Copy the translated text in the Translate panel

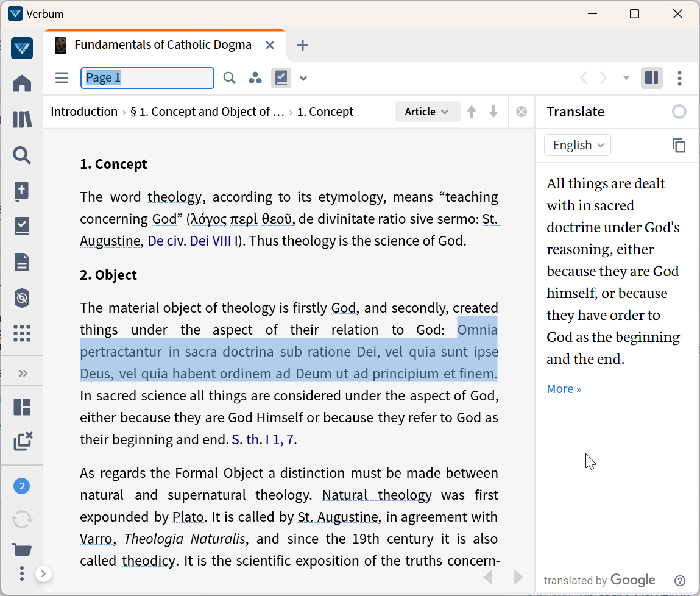coord(679,145)
